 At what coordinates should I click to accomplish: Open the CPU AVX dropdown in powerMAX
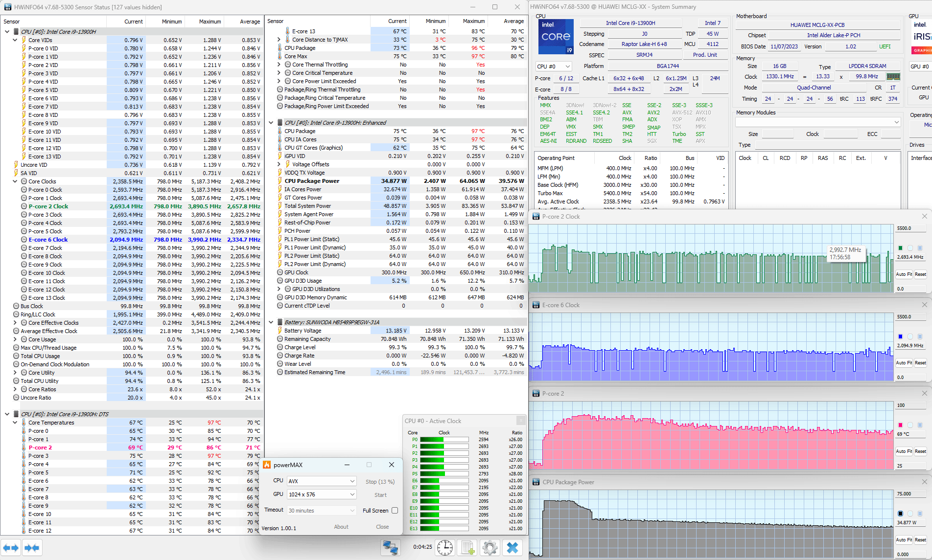pos(322,481)
